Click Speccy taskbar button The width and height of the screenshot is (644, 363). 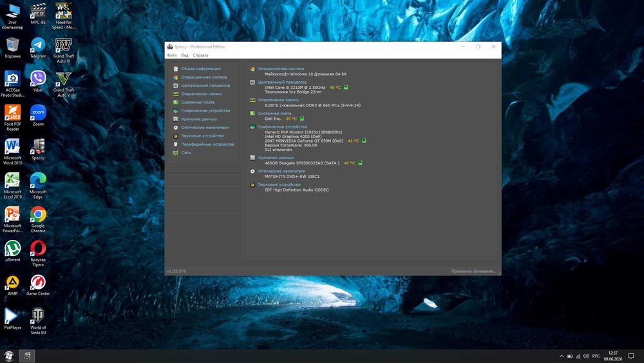tap(27, 356)
